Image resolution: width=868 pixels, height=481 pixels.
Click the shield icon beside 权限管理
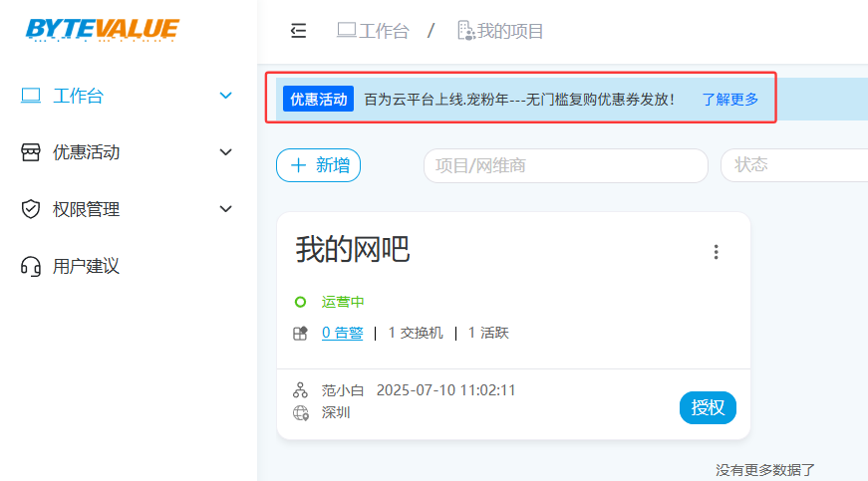point(31,209)
